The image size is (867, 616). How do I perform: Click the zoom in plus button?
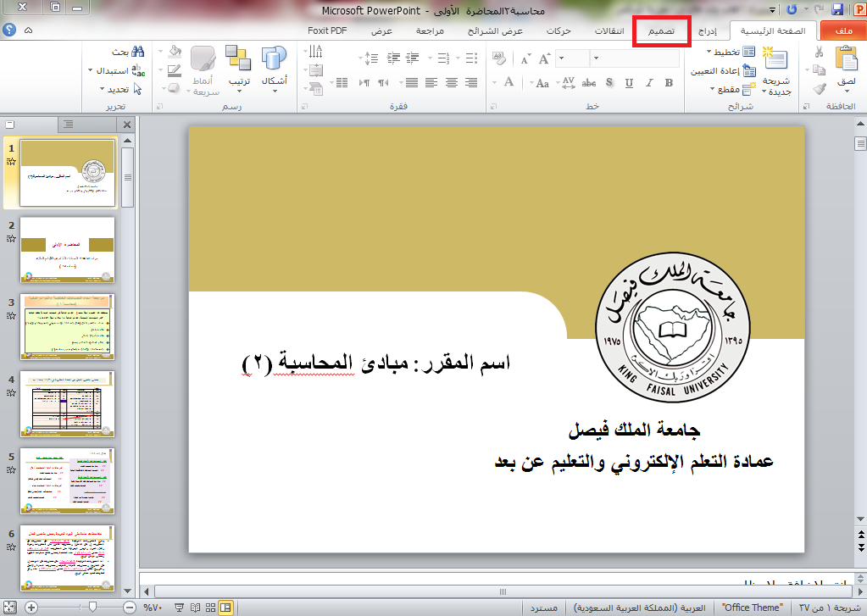coord(31,608)
